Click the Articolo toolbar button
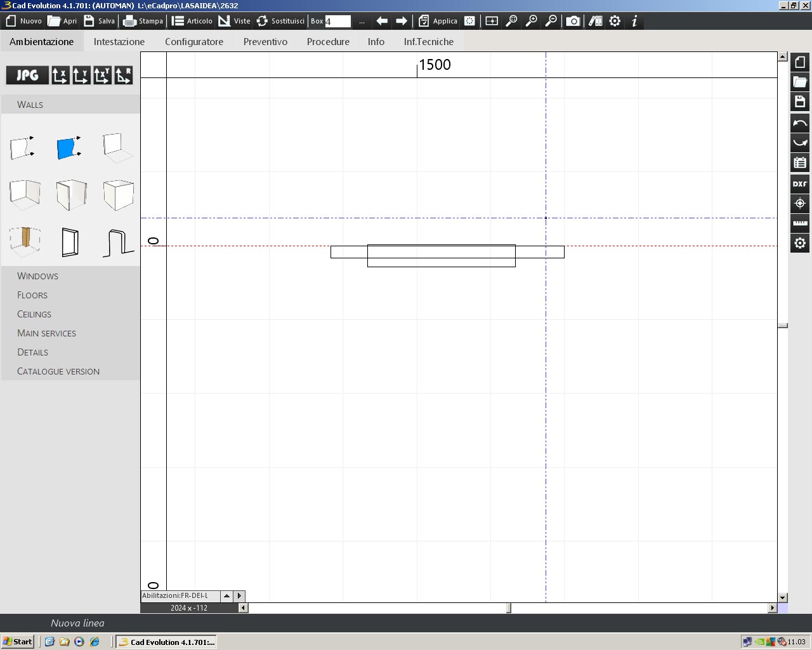The width and height of the screenshot is (812, 650). [192, 21]
